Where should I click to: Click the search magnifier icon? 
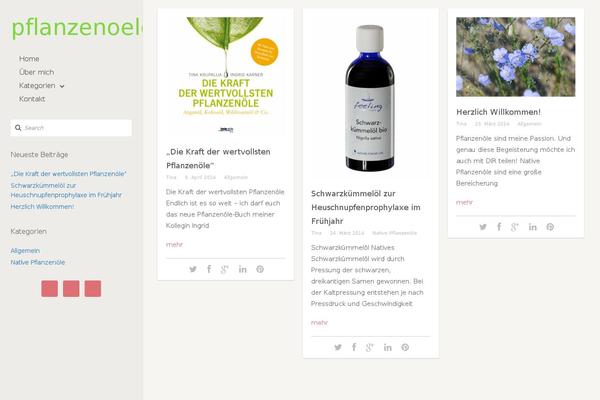coord(18,127)
